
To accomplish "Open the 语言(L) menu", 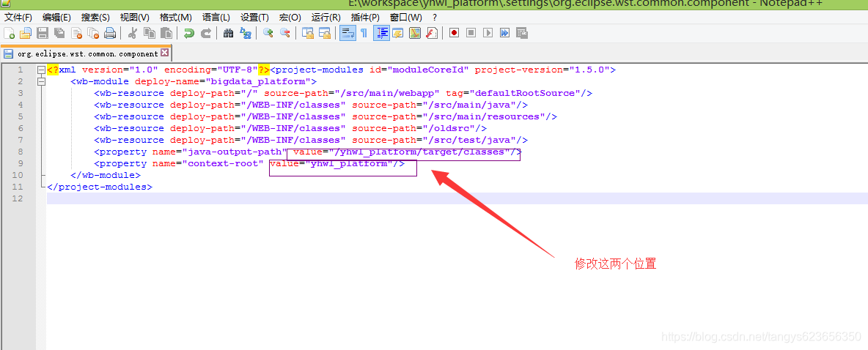I will coord(216,17).
